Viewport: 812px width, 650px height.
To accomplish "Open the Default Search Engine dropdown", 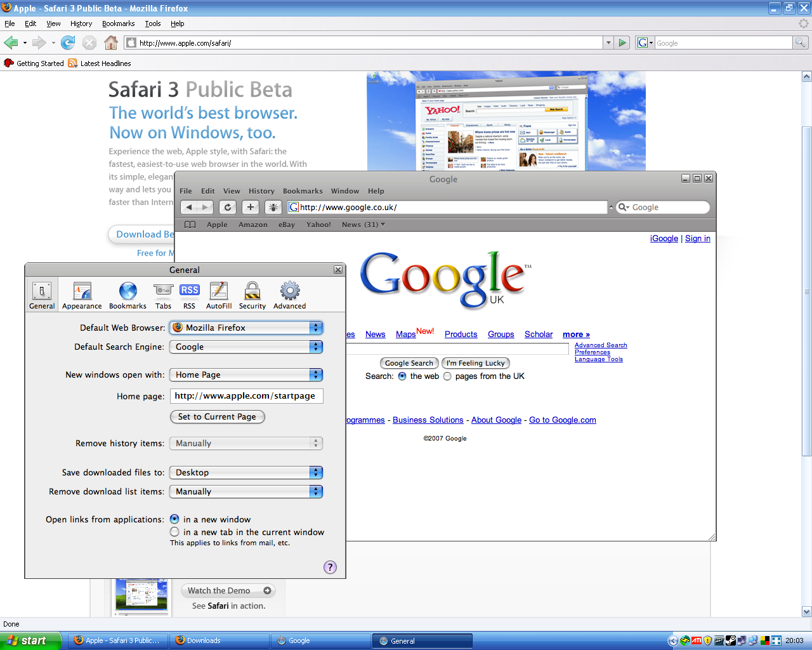I will (246, 347).
